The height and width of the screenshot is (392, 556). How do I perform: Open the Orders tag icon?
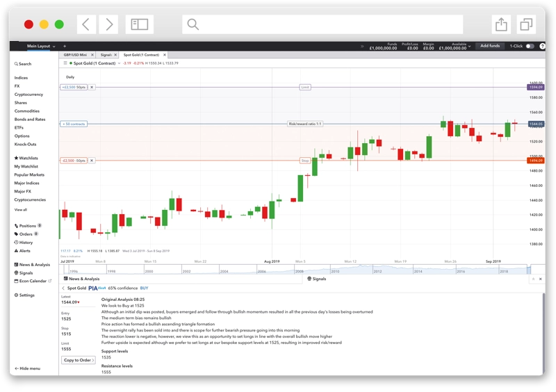pyautogui.click(x=16, y=234)
